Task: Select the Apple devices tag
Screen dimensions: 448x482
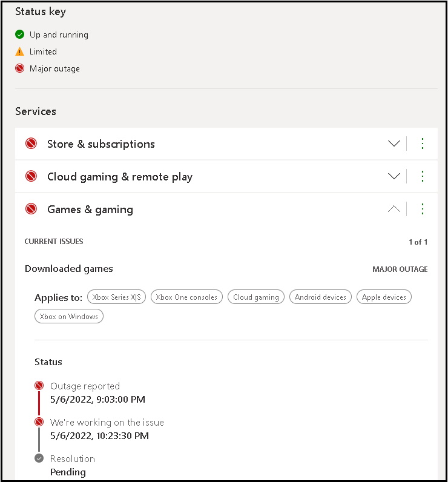Action: (384, 297)
